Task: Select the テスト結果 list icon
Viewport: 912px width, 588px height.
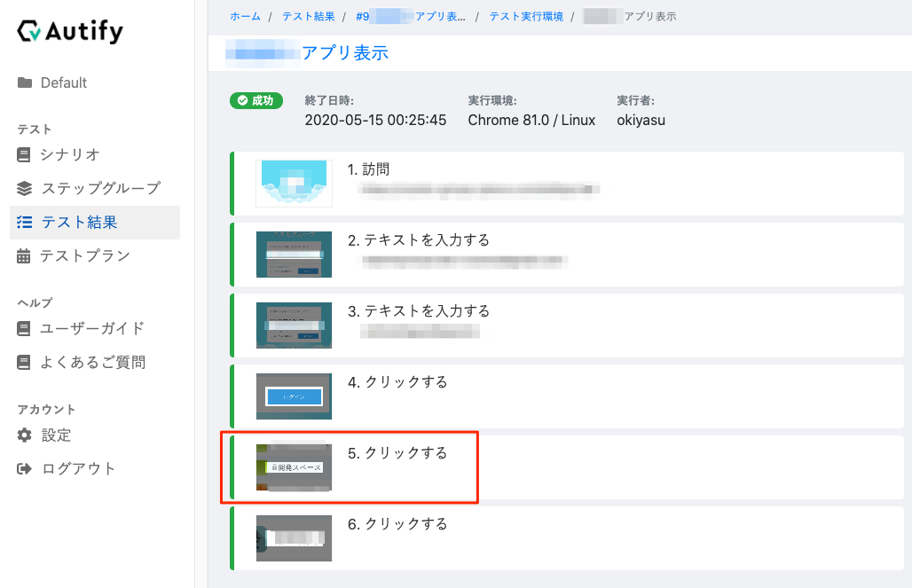Action: click(x=26, y=223)
